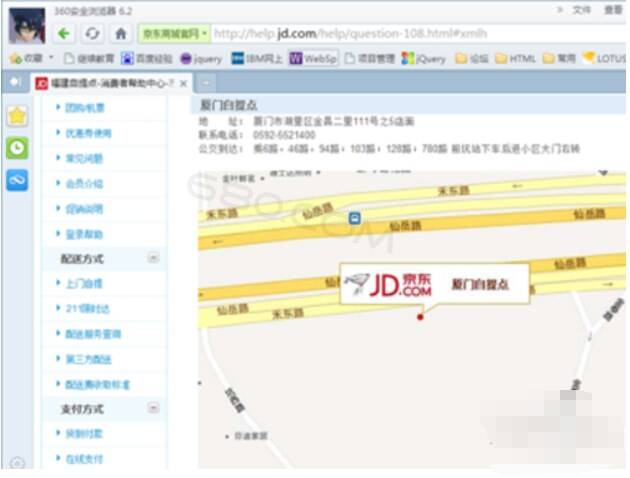Open the 货到付款 link
The height and width of the screenshot is (478, 630).
click(84, 434)
